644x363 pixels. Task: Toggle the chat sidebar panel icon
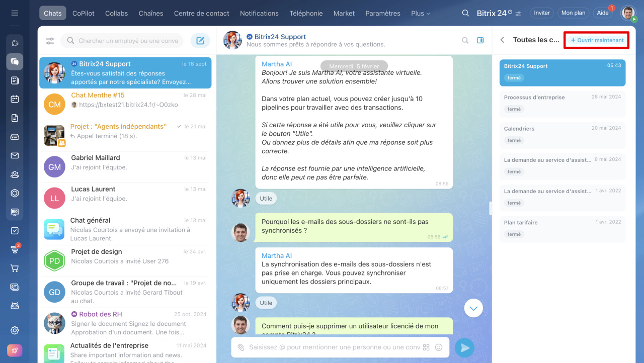(x=480, y=40)
